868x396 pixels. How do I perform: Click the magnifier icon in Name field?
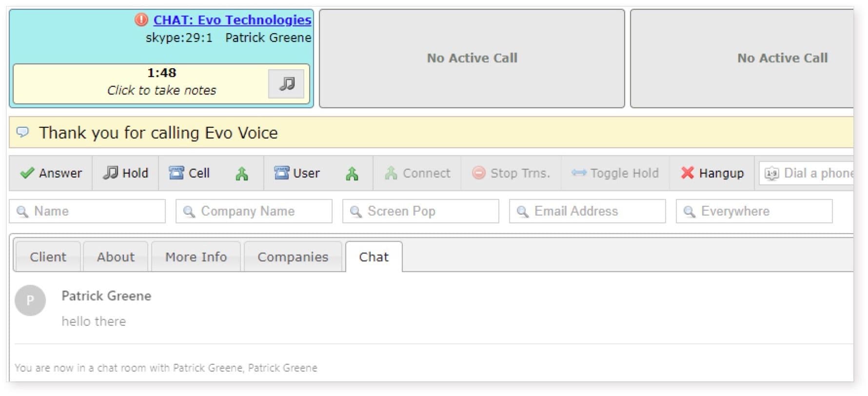(x=22, y=212)
